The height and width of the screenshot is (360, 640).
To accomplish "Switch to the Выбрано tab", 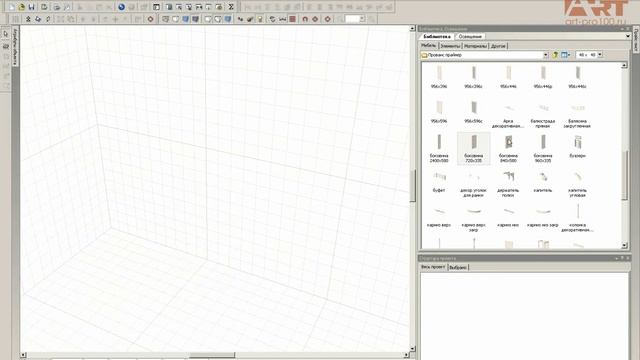I will pos(458,267).
